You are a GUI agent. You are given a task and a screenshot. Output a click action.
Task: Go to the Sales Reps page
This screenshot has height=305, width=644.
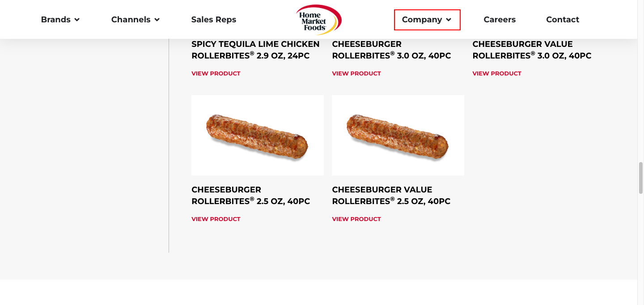213,20
